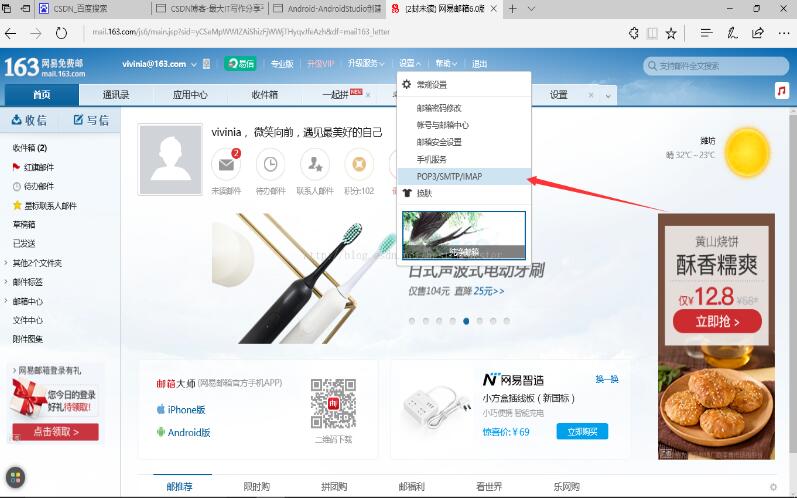Image resolution: width=797 pixels, height=498 pixels.
Task: Switch to the 通讯录 tab
Action: click(x=116, y=95)
